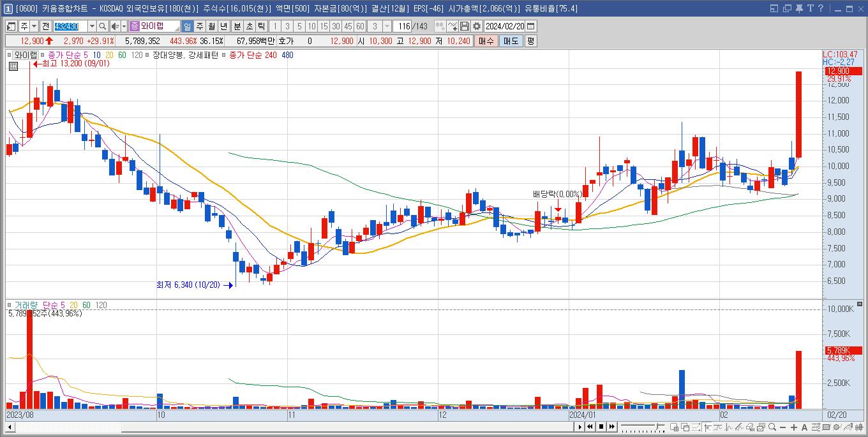The height and width of the screenshot is (437, 868).
Task: Click the 매수 buy button
Action: [x=486, y=41]
